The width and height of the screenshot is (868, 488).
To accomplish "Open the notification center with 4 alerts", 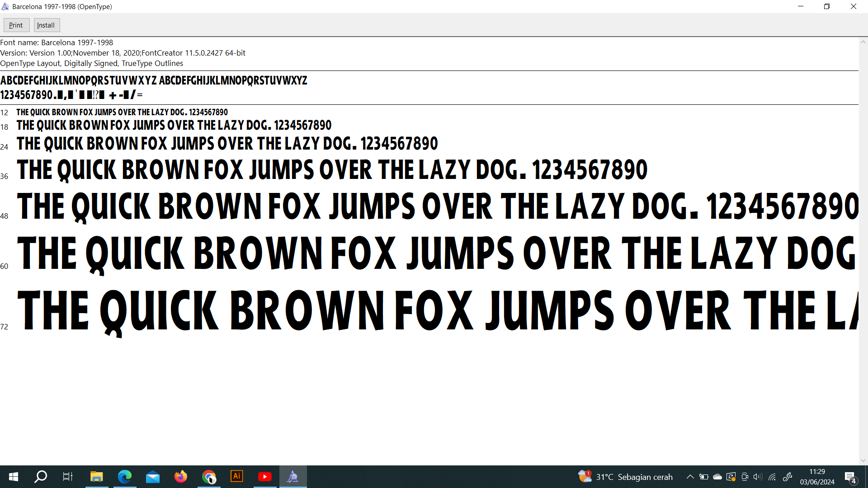I will (x=850, y=477).
